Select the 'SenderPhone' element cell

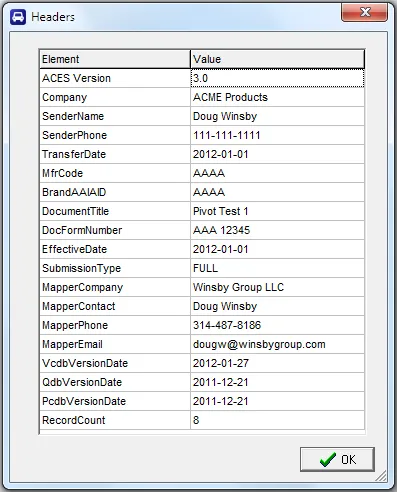click(115, 135)
